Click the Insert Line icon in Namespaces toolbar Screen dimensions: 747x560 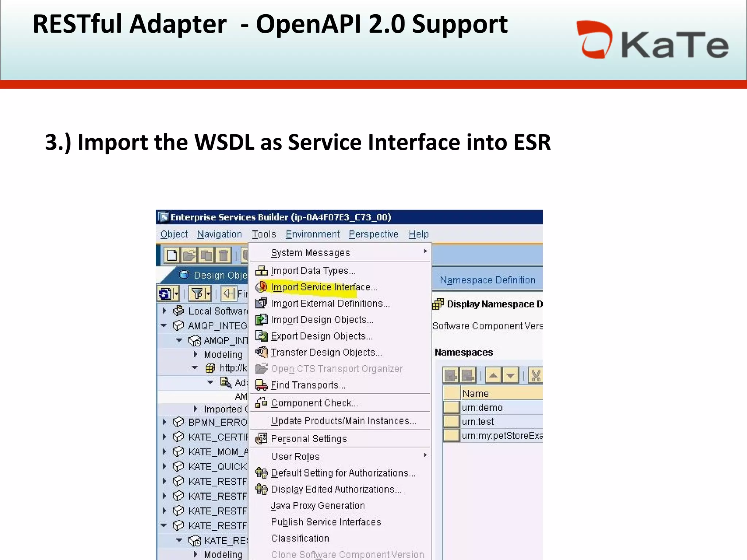tap(451, 375)
